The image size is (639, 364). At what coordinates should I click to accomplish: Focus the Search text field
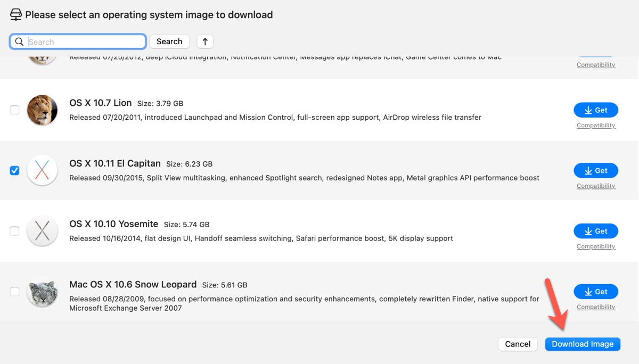(85, 42)
